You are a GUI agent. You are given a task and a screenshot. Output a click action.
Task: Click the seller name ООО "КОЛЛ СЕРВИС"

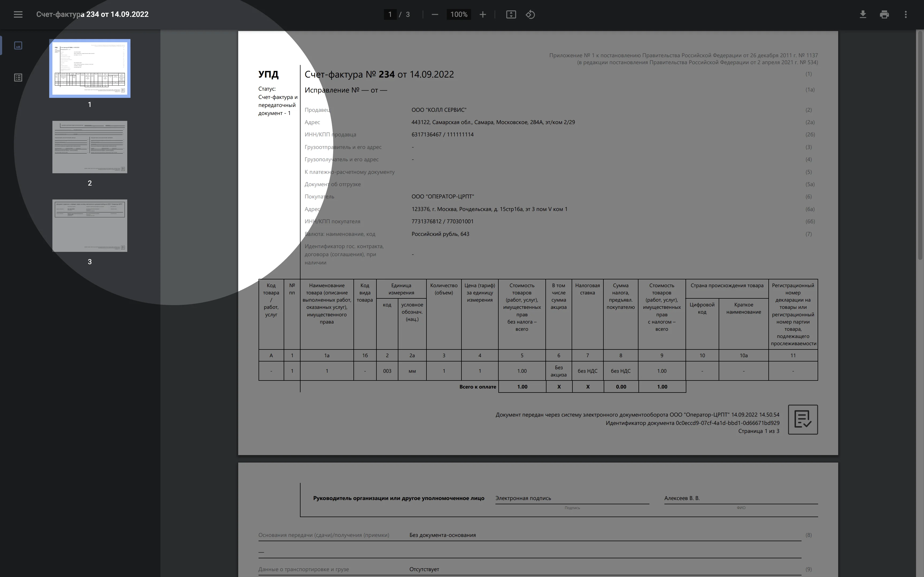[x=439, y=110]
